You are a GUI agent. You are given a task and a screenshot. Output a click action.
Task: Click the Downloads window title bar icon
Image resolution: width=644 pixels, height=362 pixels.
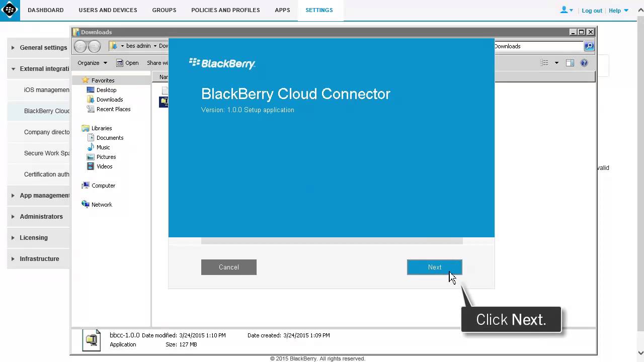pos(76,32)
